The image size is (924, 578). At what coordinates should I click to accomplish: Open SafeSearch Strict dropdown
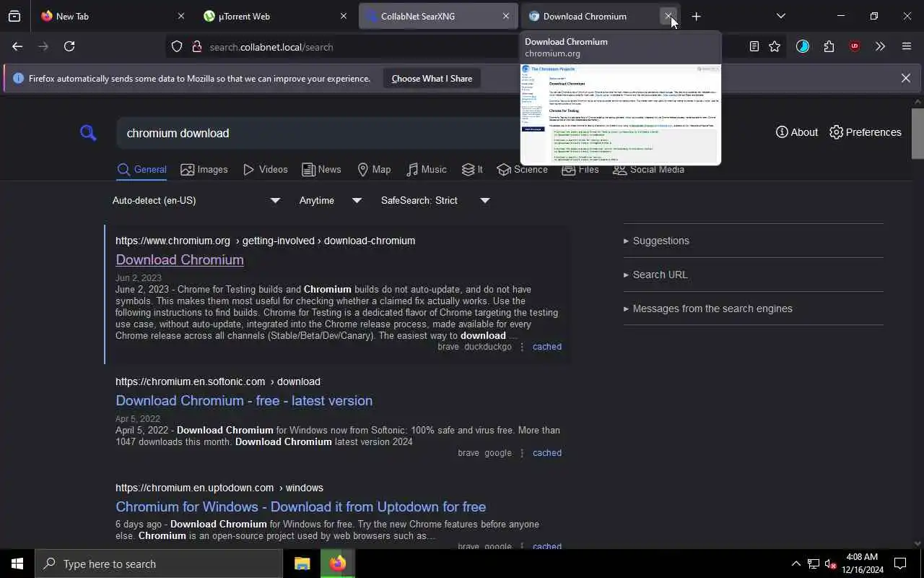tap(435, 200)
